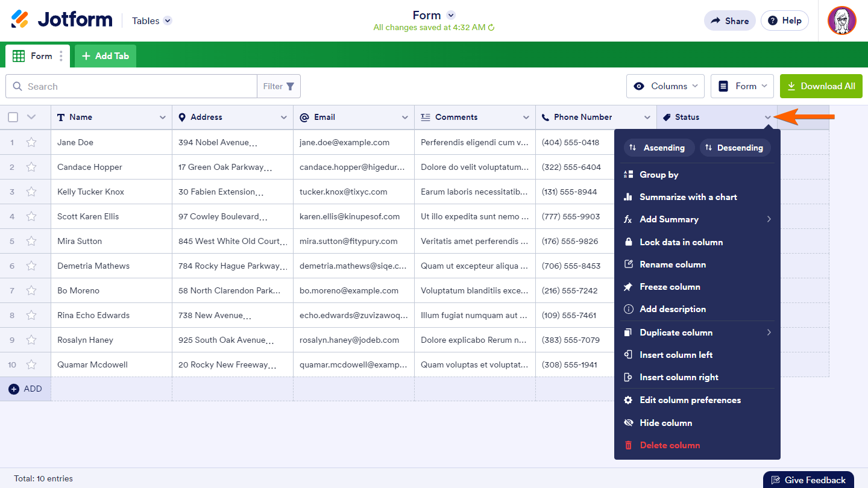
Task: Click the Form tab three-dots options
Action: [x=61, y=56]
